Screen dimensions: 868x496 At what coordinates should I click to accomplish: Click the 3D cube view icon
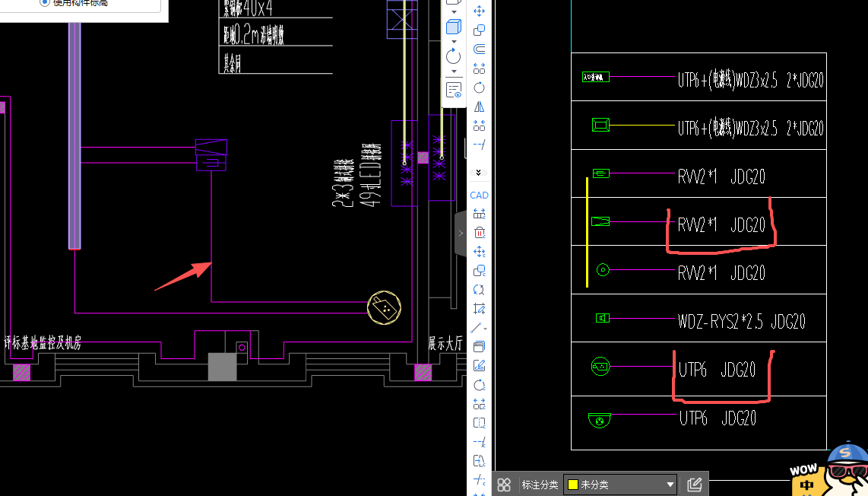454,27
